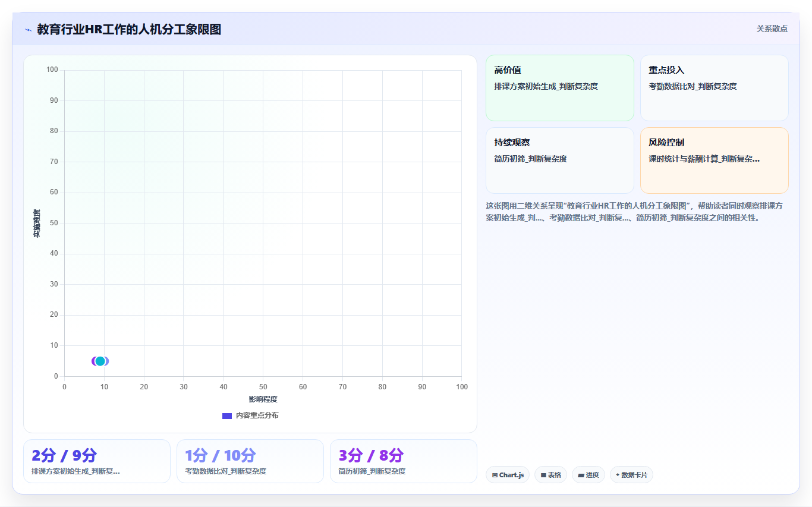Click the 内容重点分布 legend text
812x507 pixels.
point(257,415)
